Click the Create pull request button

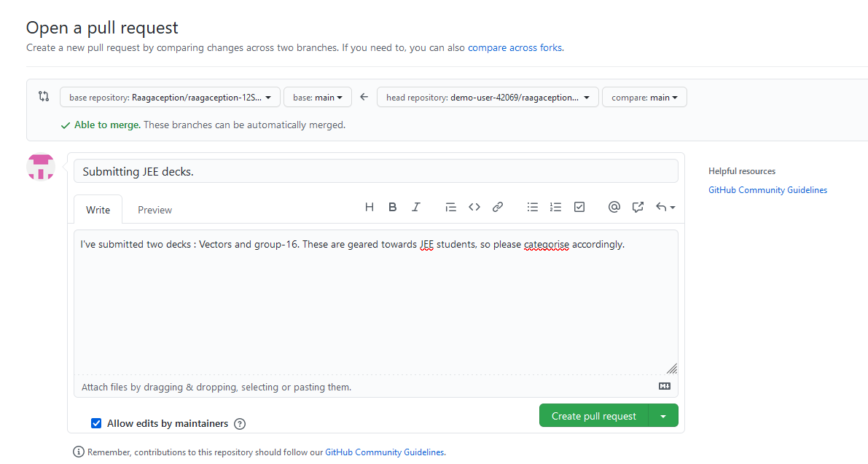593,416
